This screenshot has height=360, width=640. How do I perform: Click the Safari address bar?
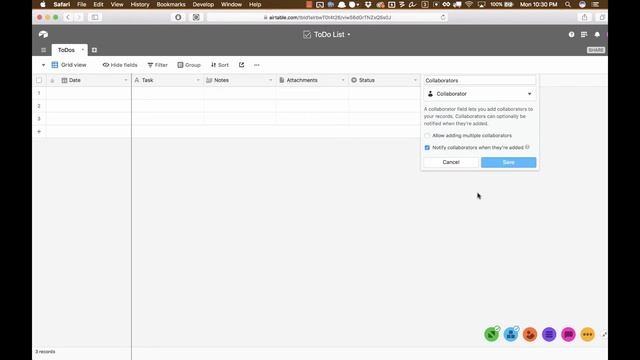327,18
